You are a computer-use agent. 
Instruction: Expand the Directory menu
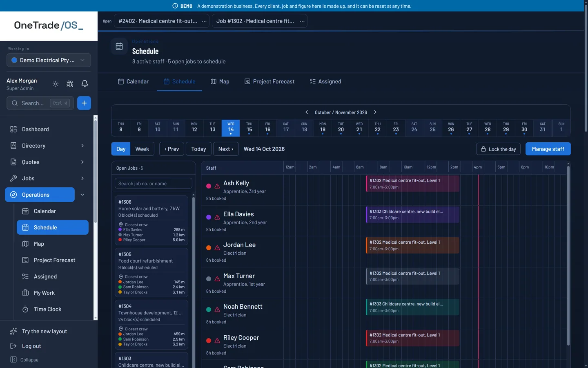tap(82, 146)
